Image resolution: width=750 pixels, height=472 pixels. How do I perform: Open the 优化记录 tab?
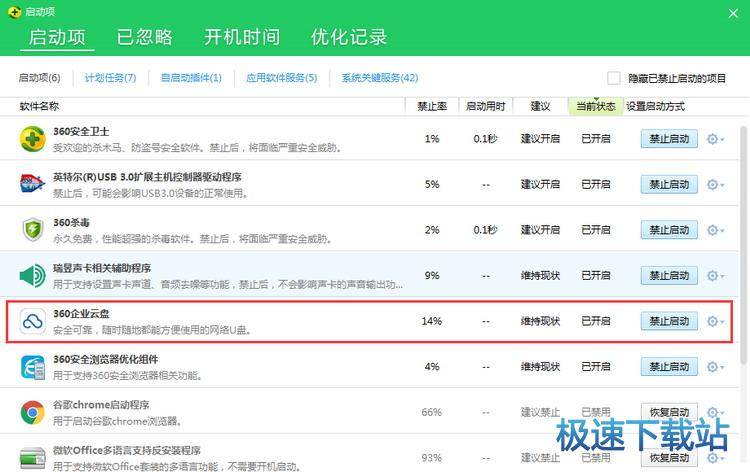349,37
